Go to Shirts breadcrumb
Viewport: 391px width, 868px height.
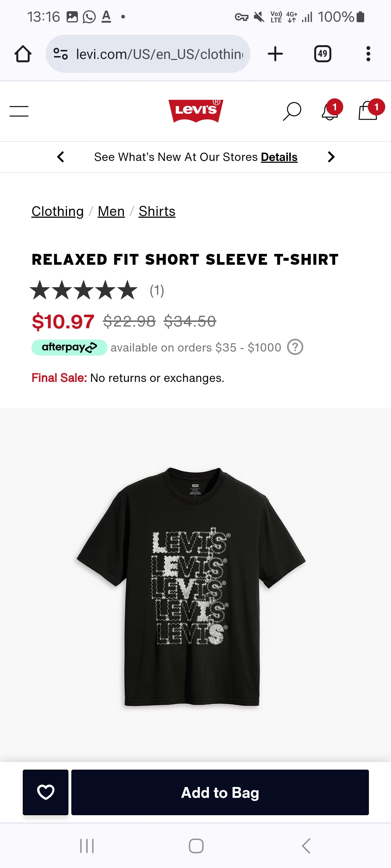click(x=157, y=211)
